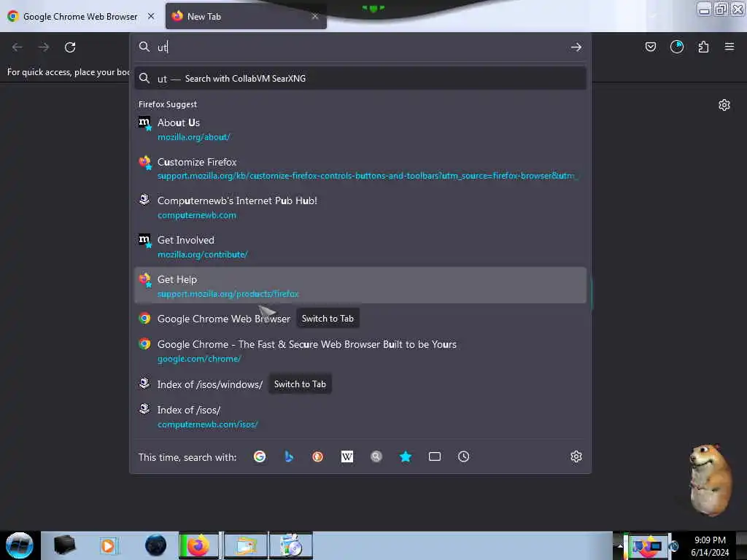Screen dimensions: 747x560
Task: Reload the current page
Action: click(x=70, y=47)
